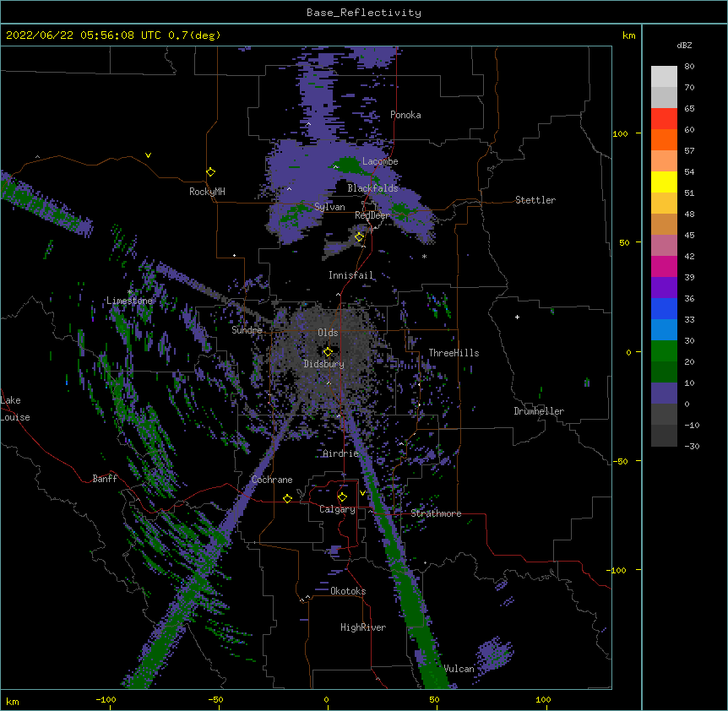Click the Blackfalds label on the map
The image size is (728, 711).
point(372,188)
